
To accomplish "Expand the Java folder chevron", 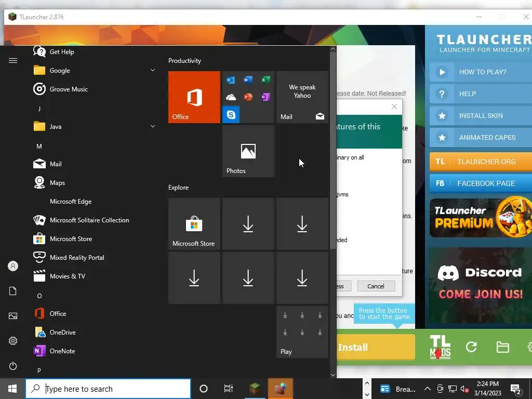I will [153, 126].
